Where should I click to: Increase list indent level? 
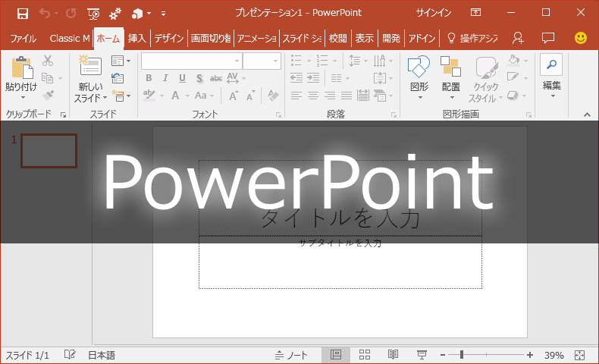click(313, 78)
